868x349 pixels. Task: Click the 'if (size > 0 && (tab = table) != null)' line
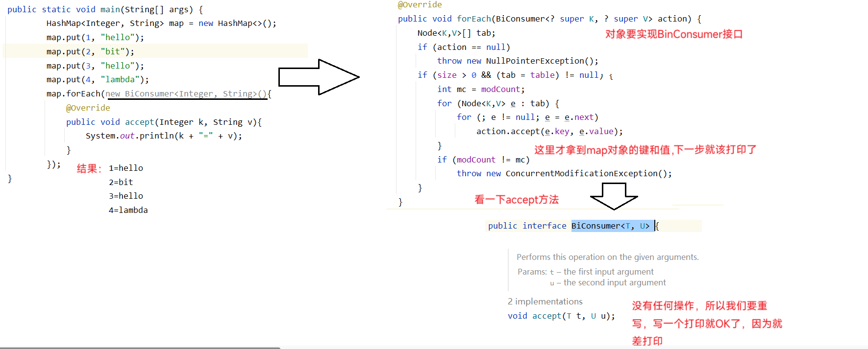pyautogui.click(x=515, y=75)
